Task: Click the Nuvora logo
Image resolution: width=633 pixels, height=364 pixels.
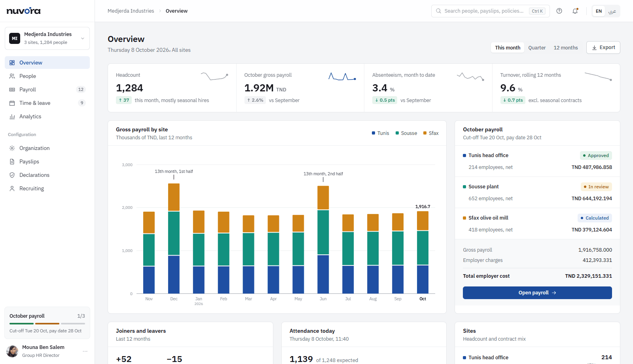Action: pos(23,11)
